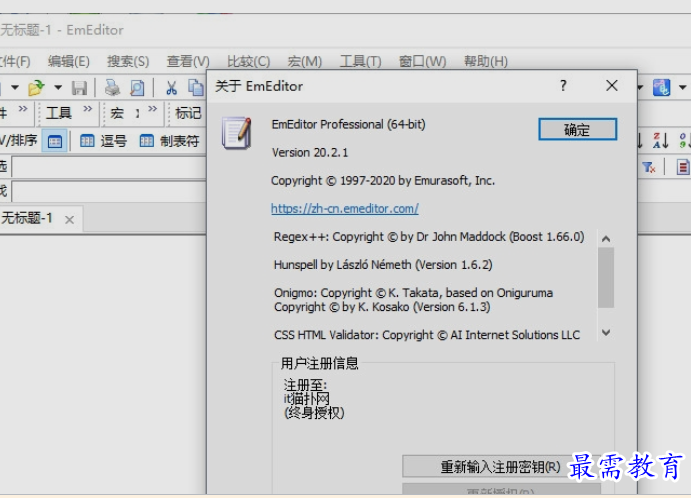Click the clear filter funnel icon
Viewport: 691px width, 498px height.
click(649, 167)
